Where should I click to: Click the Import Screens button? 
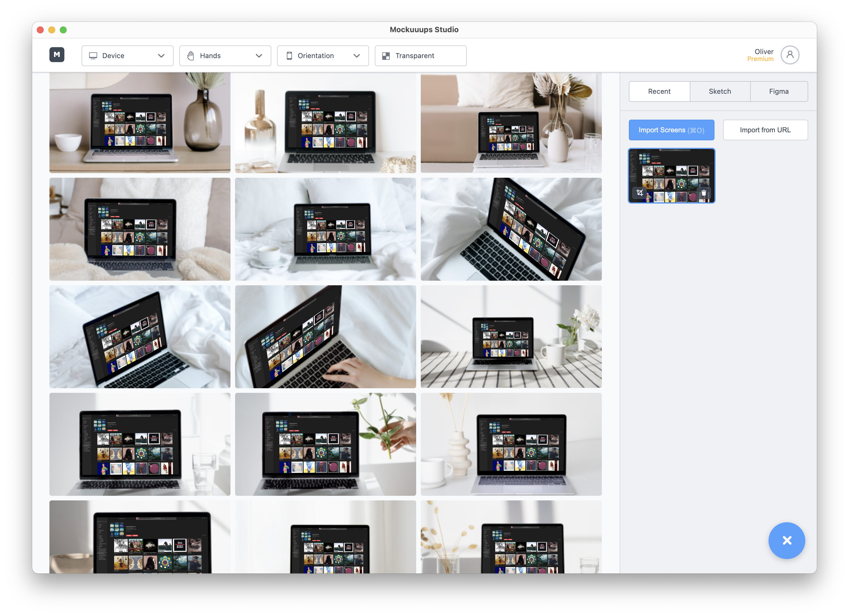671,130
